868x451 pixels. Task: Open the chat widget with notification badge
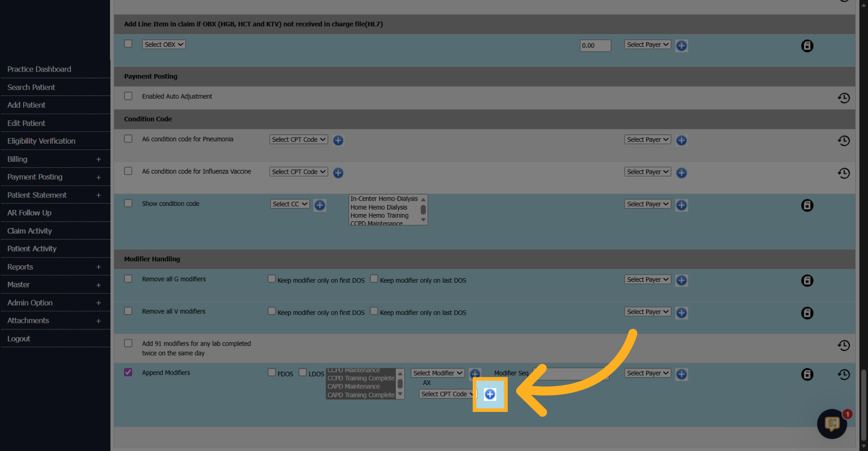[832, 424]
